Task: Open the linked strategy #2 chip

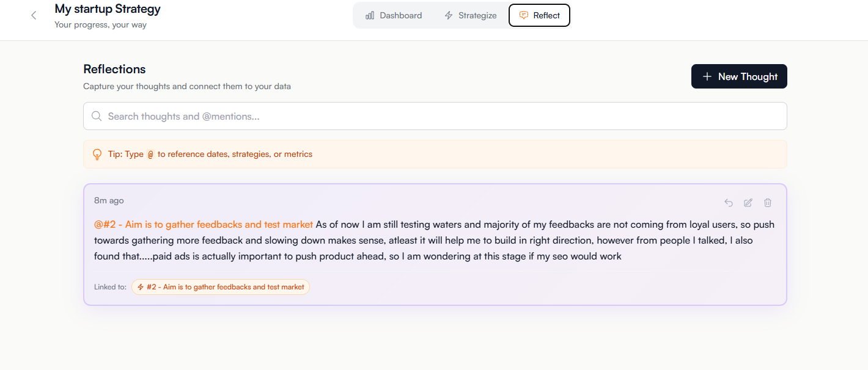Action: (x=220, y=286)
